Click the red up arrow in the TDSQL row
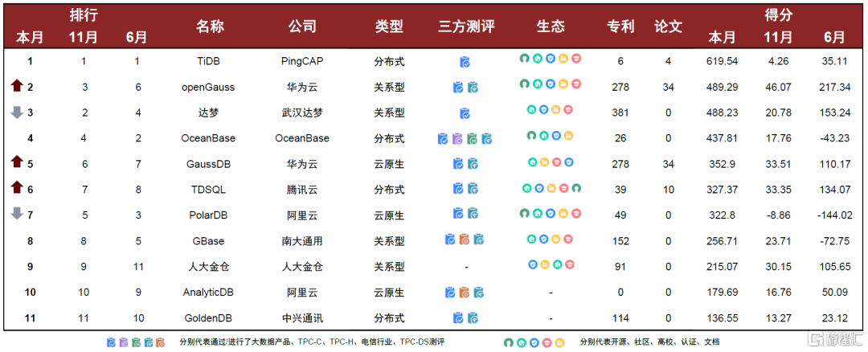The height and width of the screenshot is (352, 868). pyautogui.click(x=17, y=187)
